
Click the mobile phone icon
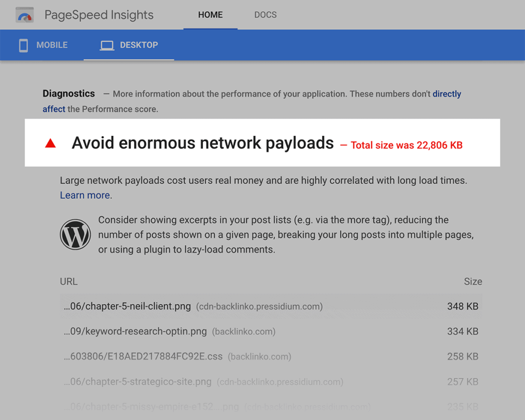pyautogui.click(x=23, y=45)
